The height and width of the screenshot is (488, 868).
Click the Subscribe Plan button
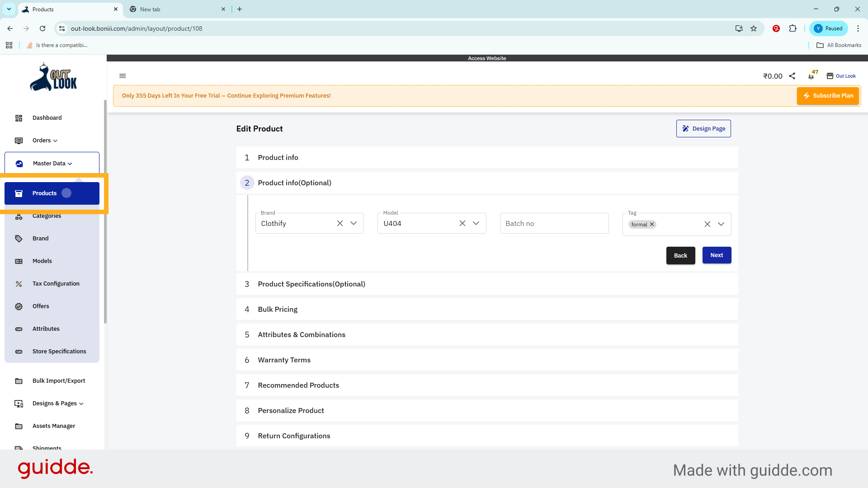(x=828, y=96)
